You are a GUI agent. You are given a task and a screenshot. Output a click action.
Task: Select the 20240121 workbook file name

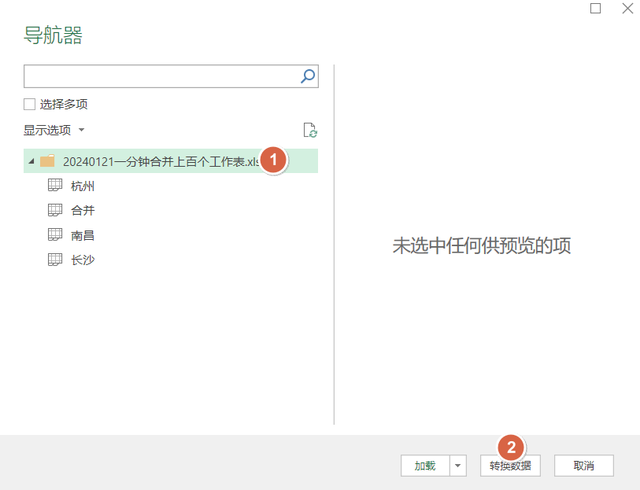pos(161,162)
